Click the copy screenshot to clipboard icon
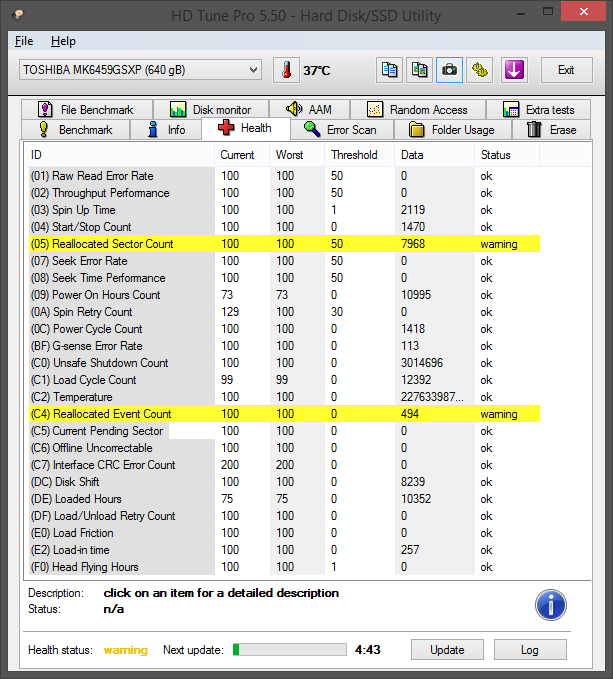This screenshot has height=679, width=613. pos(419,70)
